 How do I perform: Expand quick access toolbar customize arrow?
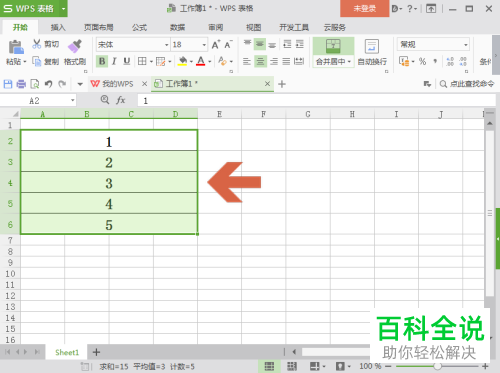pos(80,84)
